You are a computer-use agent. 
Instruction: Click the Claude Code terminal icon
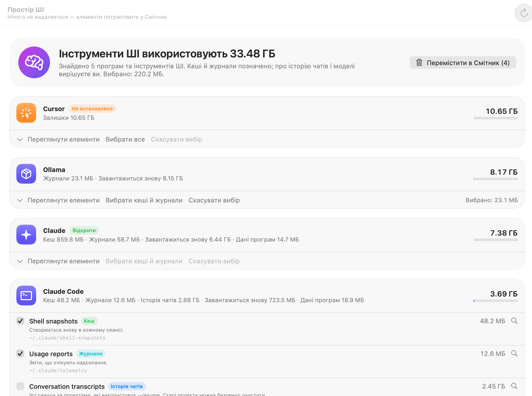click(26, 296)
